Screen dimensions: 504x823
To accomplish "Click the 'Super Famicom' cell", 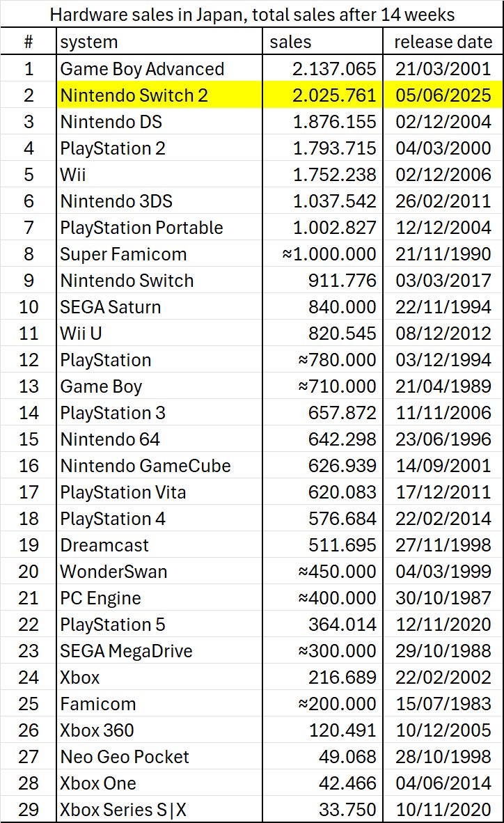I will (159, 254).
